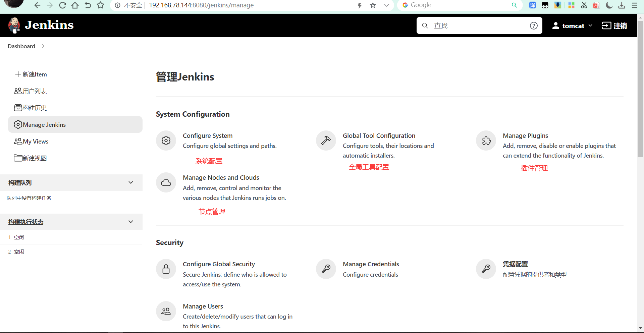Collapse the 构建执行状态 panel
The width and height of the screenshot is (644, 333).
[131, 222]
